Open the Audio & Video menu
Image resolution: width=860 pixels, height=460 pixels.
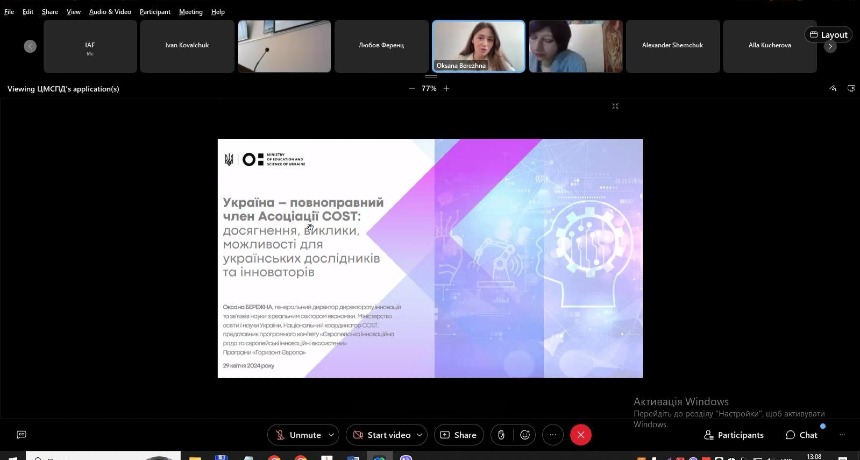point(110,12)
